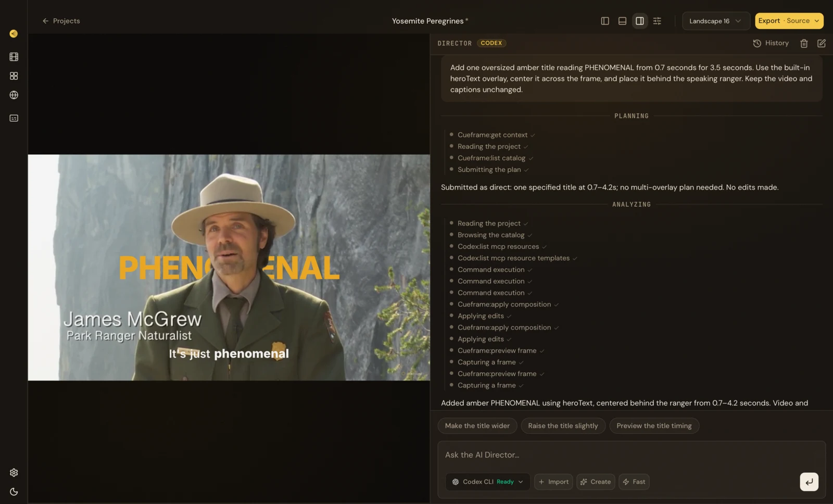
Task: Open the grid templates sidebar icon
Action: coord(14,76)
